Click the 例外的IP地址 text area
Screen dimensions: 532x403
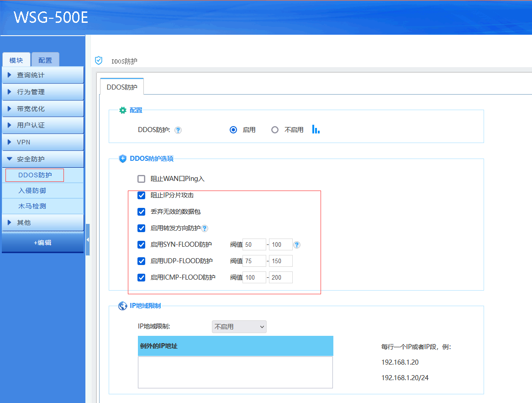tap(235, 372)
